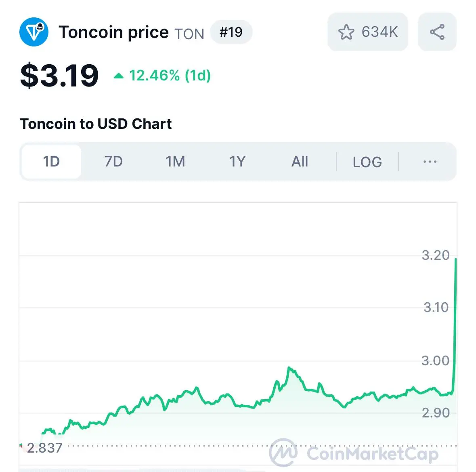Toggle LOG scale on chart

point(367,162)
